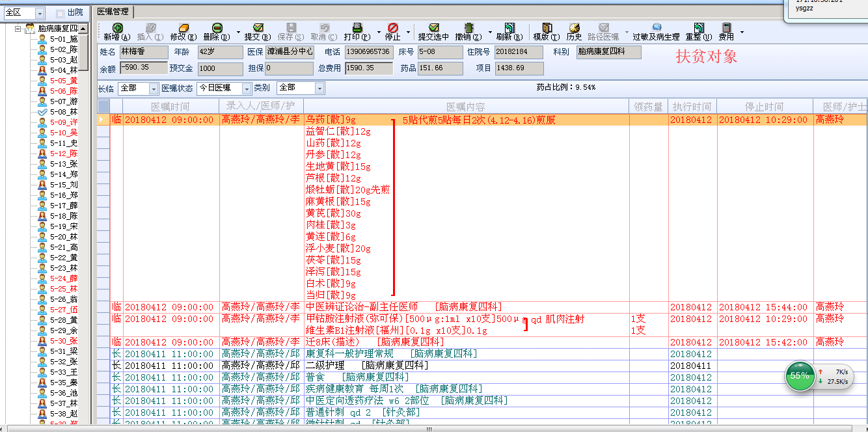Open the 历史 (history) tool
This screenshot has height=432, width=868.
coord(574,28)
